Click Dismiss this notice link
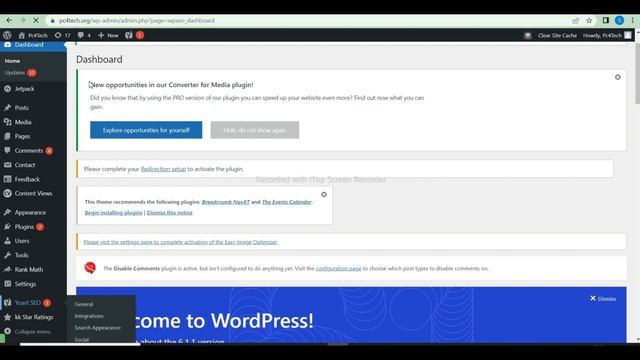Screen dimensions: 640x360 point(169,213)
